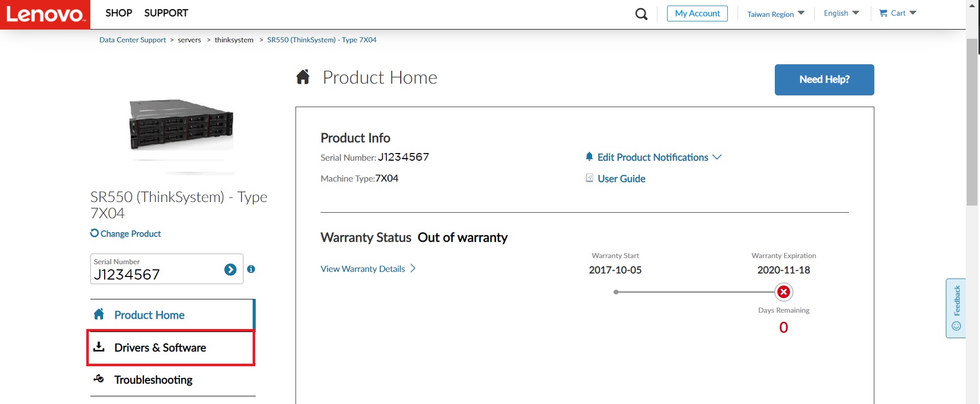Click the red expired warranty X marker
The height and width of the screenshot is (404, 980).
point(783,292)
